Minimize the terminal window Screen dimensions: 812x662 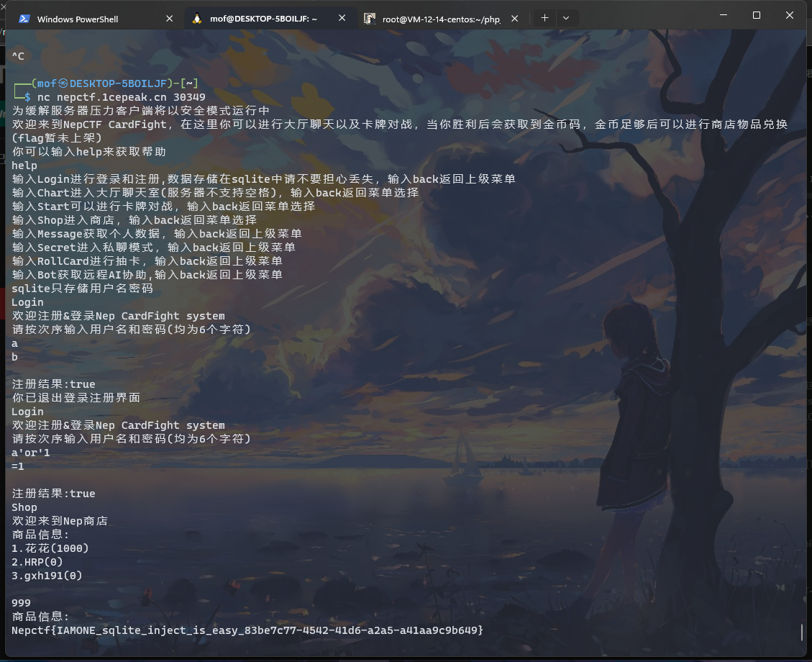[724, 15]
